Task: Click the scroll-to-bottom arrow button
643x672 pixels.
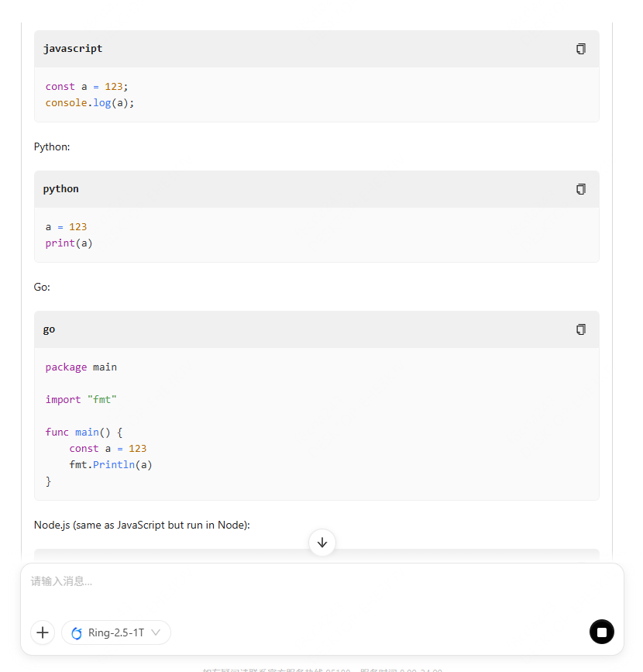Action: tap(322, 543)
